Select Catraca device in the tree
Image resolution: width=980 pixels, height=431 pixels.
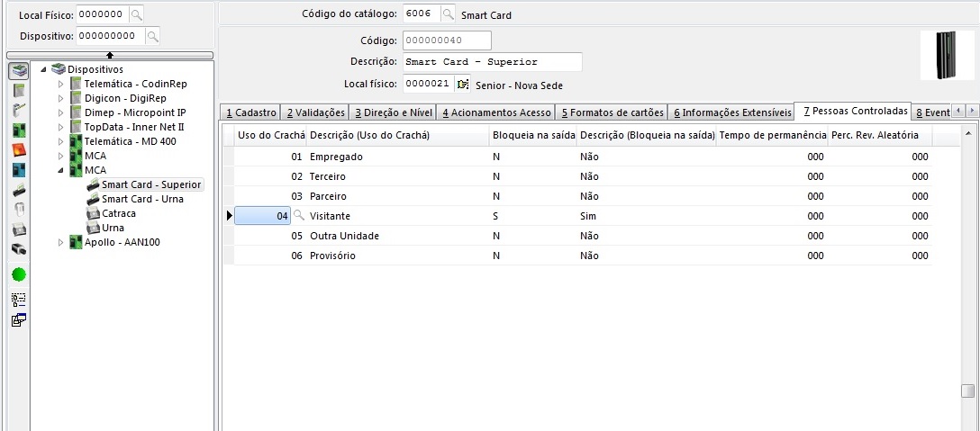coord(118,213)
